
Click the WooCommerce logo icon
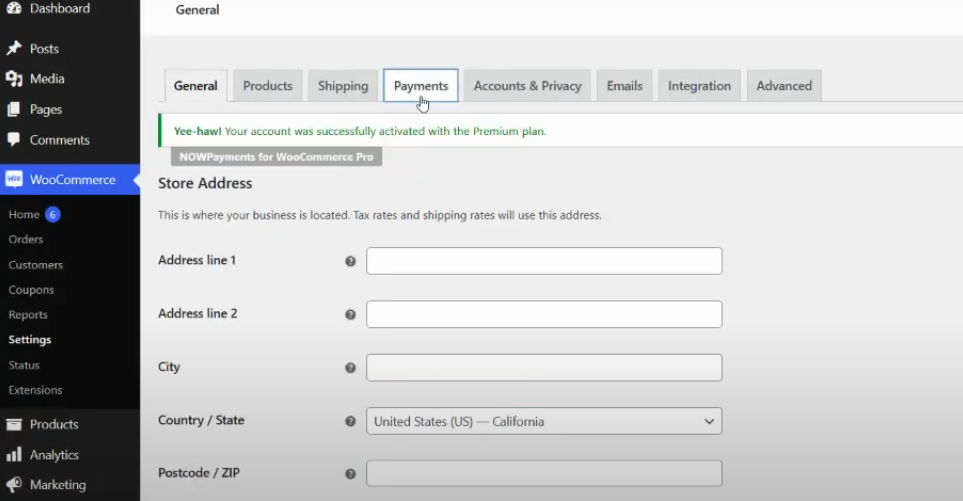(14, 180)
